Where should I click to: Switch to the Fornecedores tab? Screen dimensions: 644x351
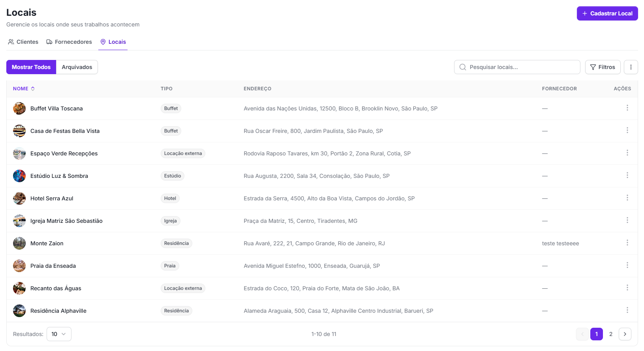coord(69,42)
